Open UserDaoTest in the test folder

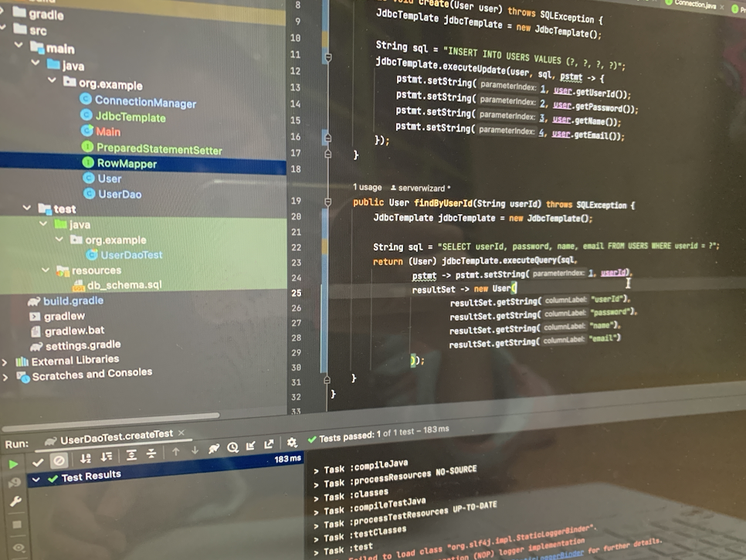tap(131, 255)
